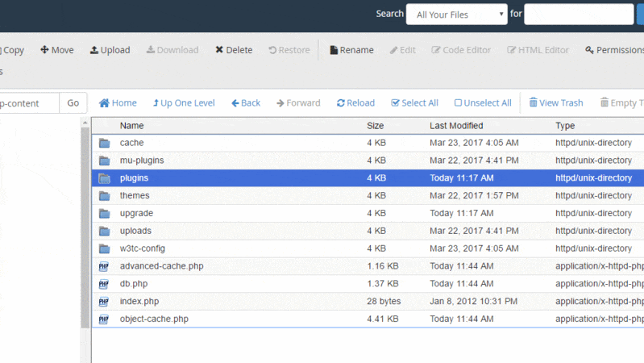Go to Home directory
The width and height of the screenshot is (644, 363).
click(118, 102)
